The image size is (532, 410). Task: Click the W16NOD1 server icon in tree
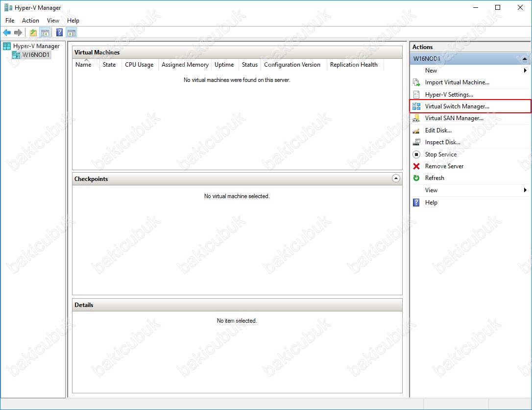16,55
